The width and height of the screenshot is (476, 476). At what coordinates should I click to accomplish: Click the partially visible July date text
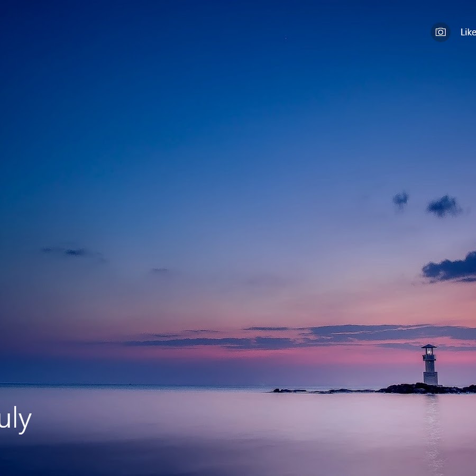pyautogui.click(x=16, y=420)
